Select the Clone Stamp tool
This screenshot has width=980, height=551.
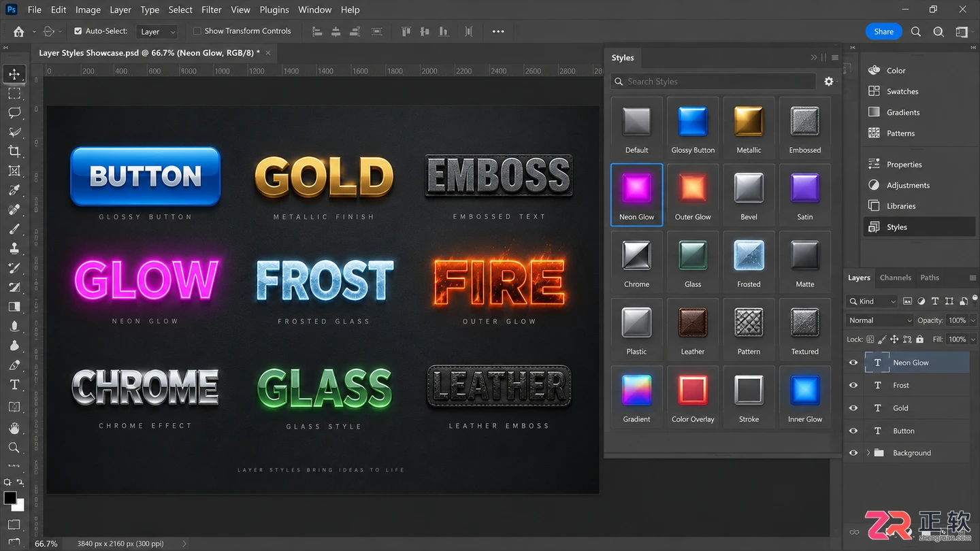14,248
